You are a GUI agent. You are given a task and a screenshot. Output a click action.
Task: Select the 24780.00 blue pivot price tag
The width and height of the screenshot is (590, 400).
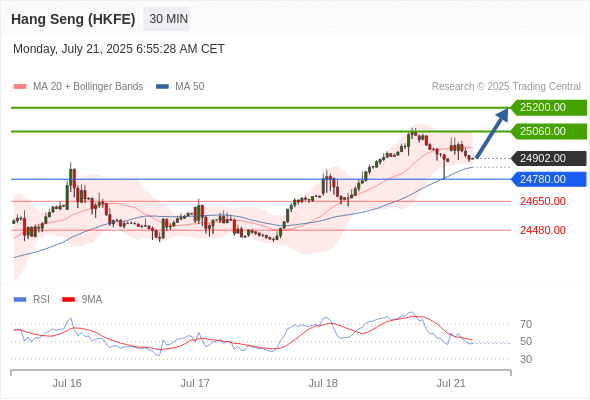(549, 179)
